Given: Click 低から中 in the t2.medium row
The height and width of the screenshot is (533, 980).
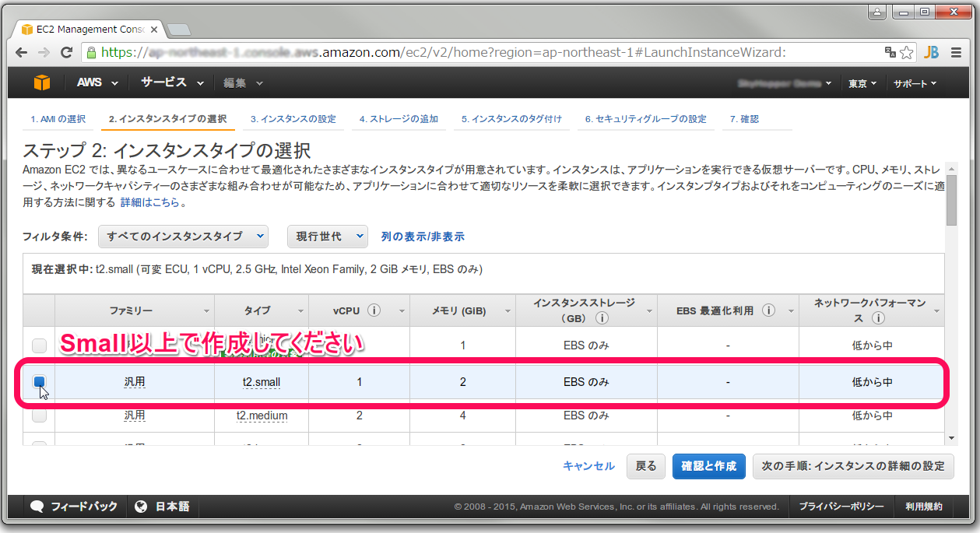Looking at the screenshot, I should [872, 416].
